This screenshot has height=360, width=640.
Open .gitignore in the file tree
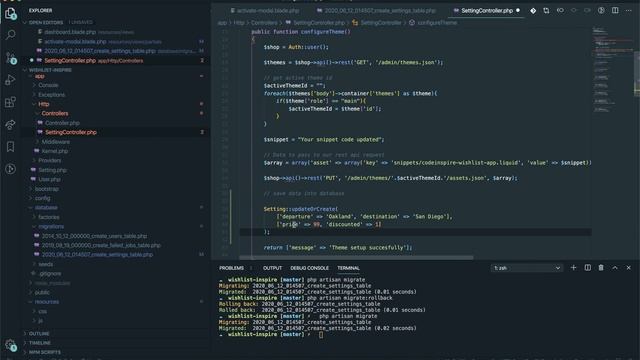tap(50, 273)
